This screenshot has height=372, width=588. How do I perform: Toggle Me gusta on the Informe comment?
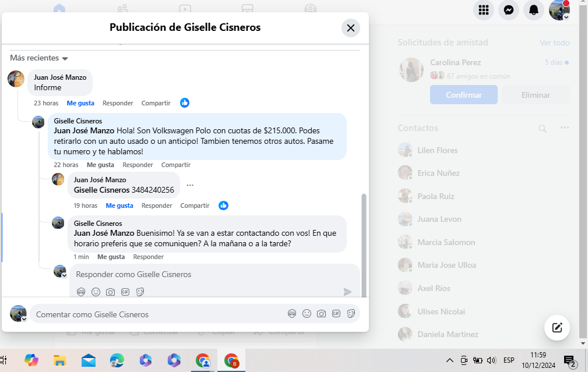pyautogui.click(x=80, y=103)
